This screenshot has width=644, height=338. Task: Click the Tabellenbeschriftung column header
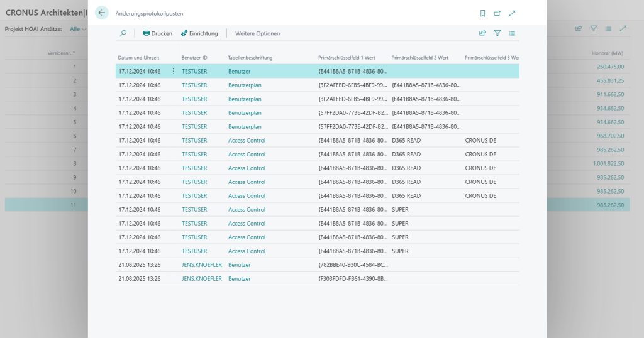tap(250, 58)
